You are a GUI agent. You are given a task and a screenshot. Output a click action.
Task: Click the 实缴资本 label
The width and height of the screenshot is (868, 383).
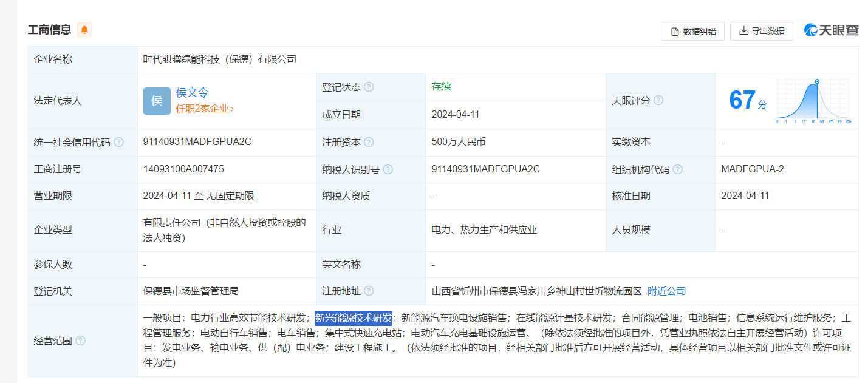tap(631, 142)
